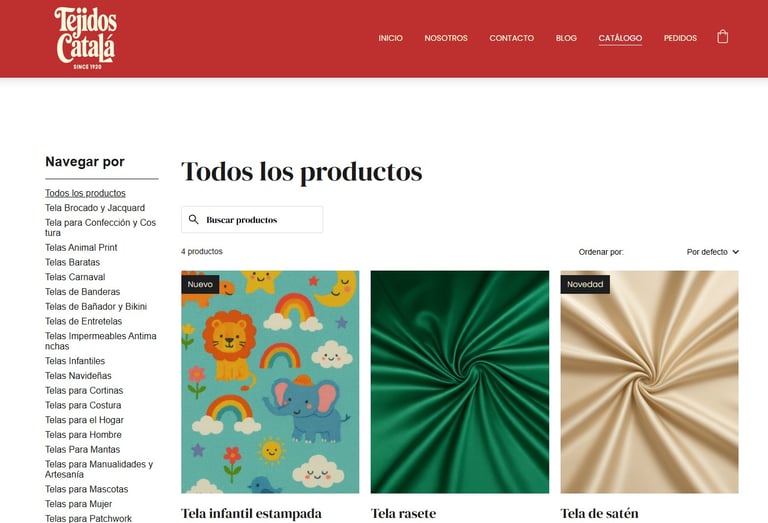Open the CONTACTO page
This screenshot has width=768, height=523.
click(x=511, y=38)
